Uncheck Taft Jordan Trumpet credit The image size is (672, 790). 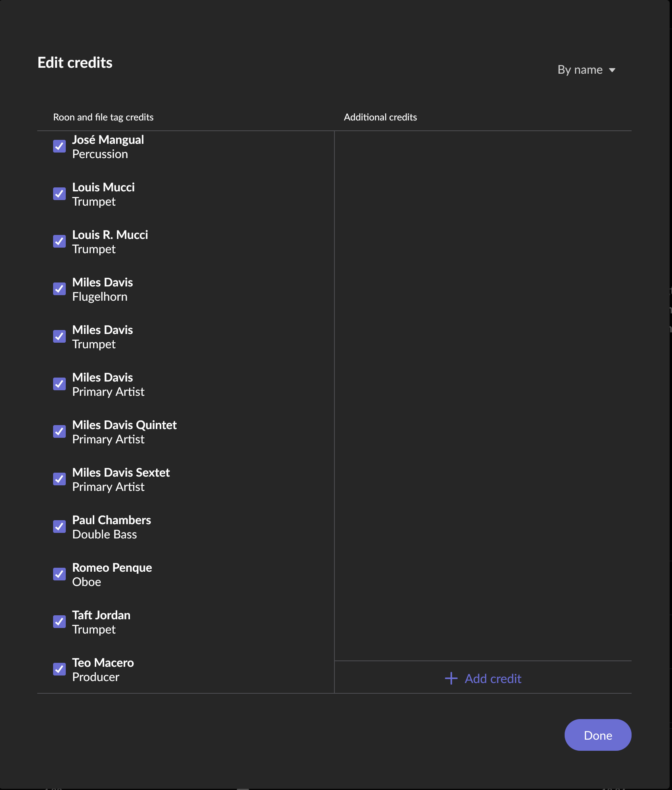(59, 622)
